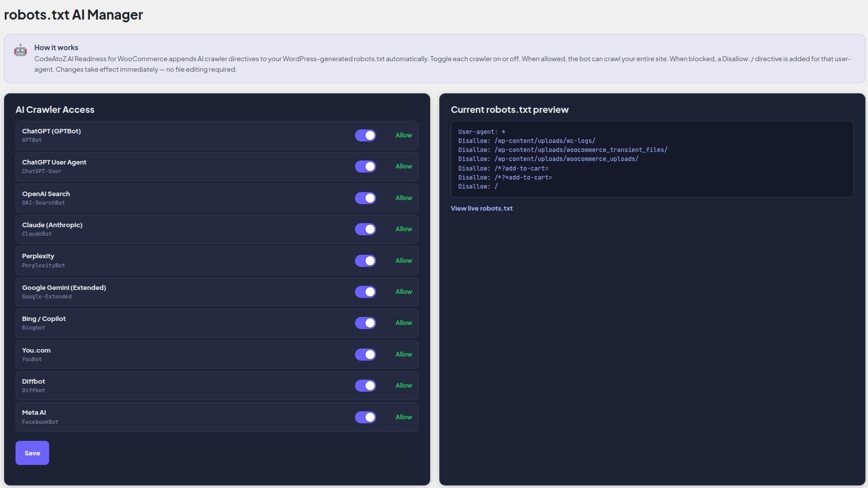Toggle ChatGPT User Agent access off
Viewport: 868px width, 488px height.
tap(366, 166)
